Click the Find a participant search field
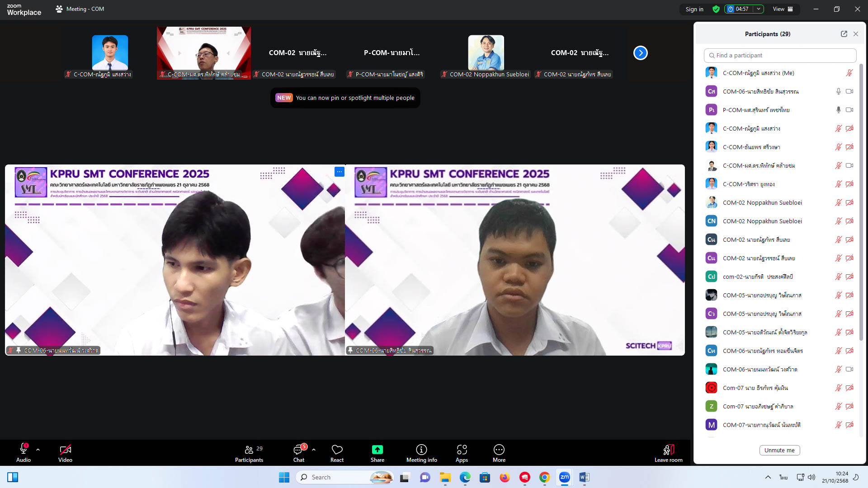The image size is (868, 488). [780, 55]
